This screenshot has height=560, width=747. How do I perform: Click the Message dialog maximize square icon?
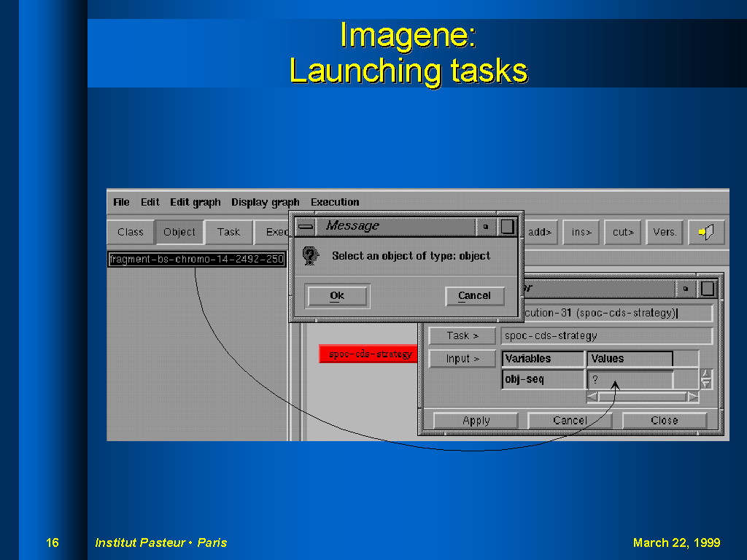(507, 227)
